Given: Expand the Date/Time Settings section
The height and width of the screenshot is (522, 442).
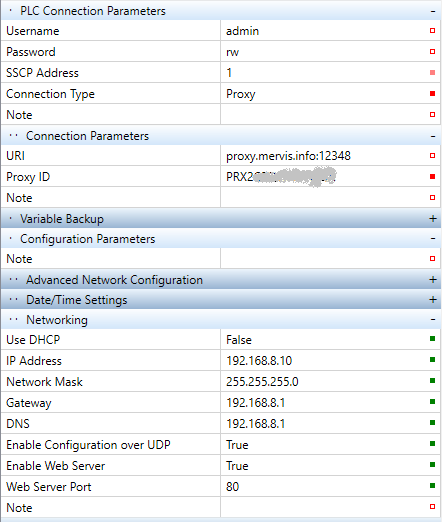Looking at the screenshot, I should 433,300.
